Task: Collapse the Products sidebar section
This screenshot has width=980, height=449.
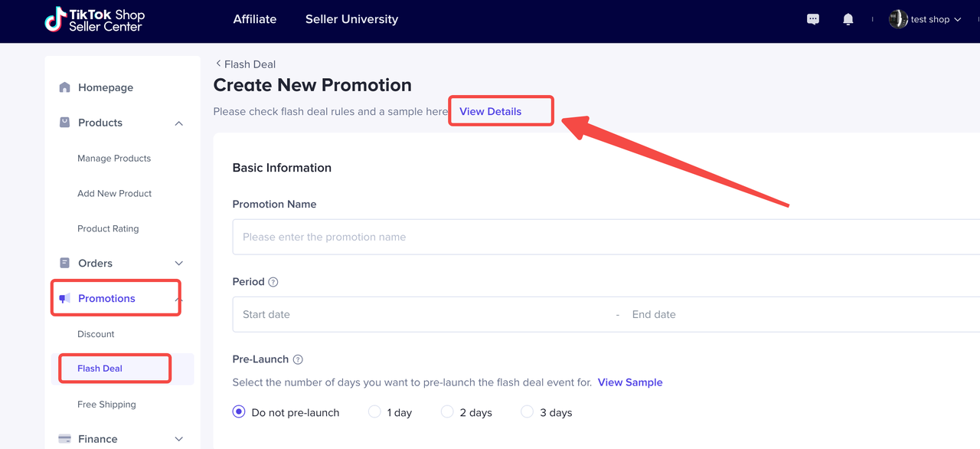Action: 179,123
